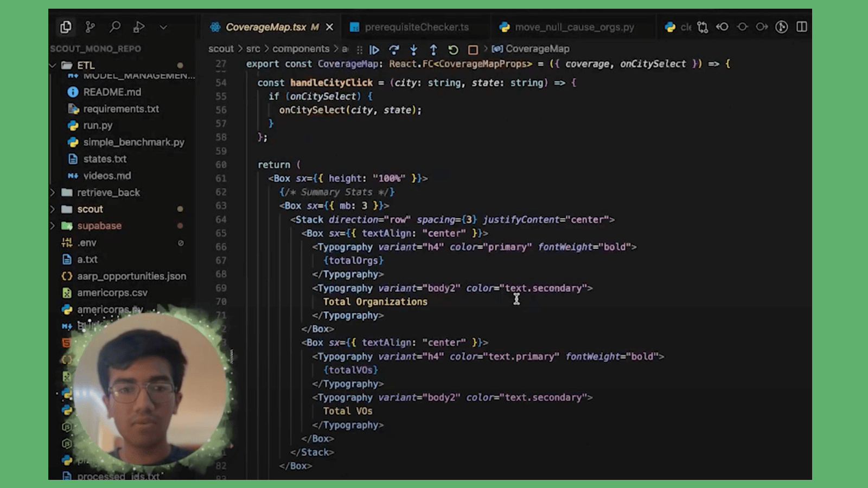Click the debug Step Into arrow
This screenshot has height=488, width=868.
pos(414,50)
